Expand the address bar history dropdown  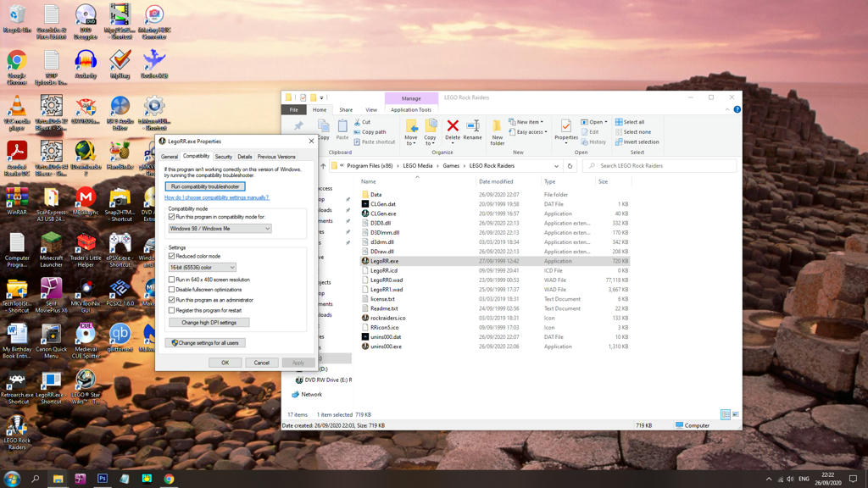(556, 165)
